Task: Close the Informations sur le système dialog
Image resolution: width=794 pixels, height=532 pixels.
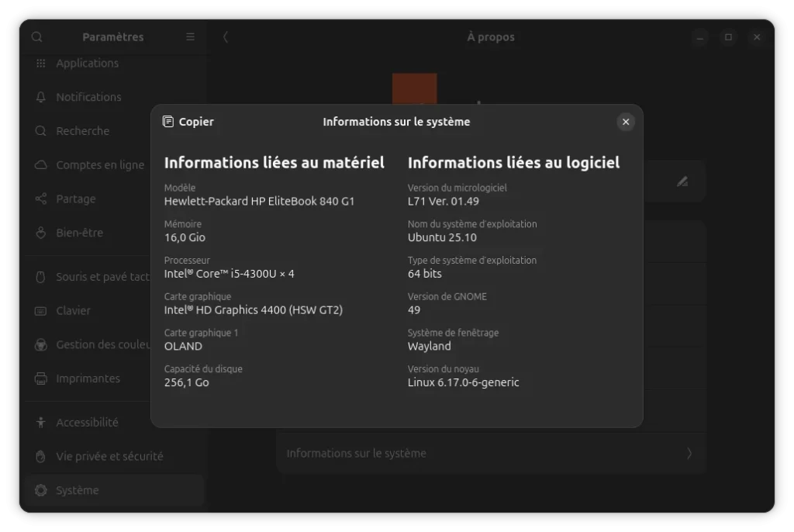Action: 626,122
